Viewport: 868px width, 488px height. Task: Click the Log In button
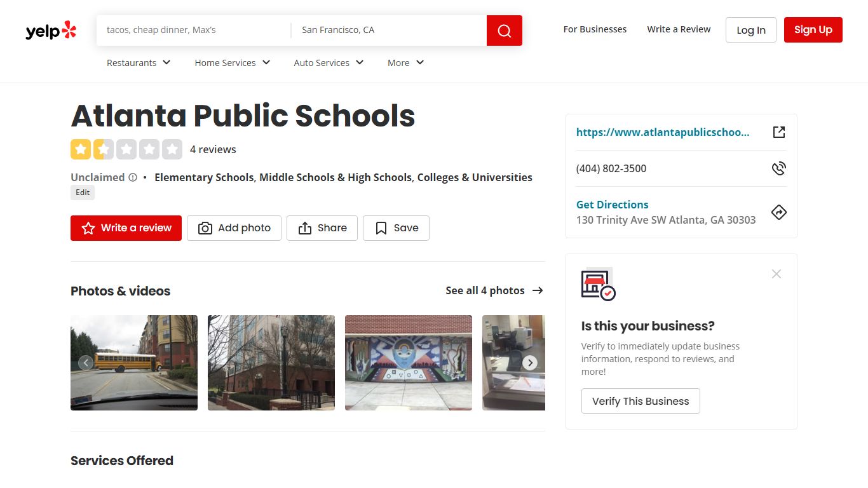tap(751, 30)
